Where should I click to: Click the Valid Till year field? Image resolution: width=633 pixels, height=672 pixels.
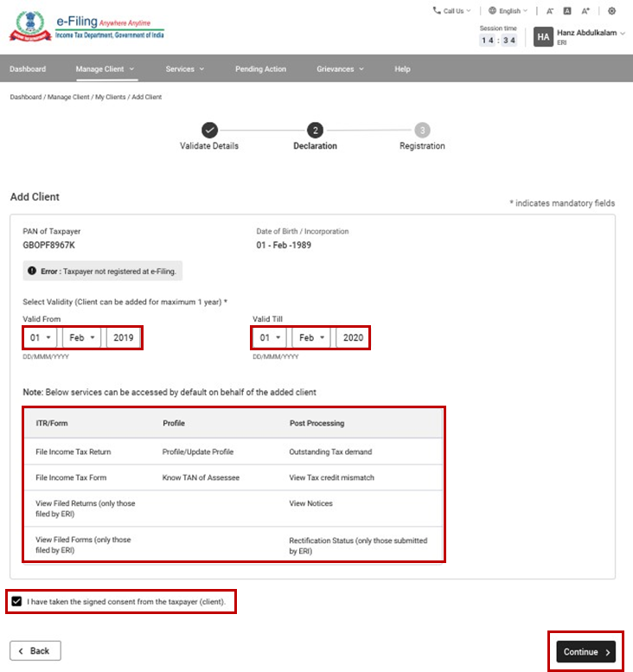point(353,337)
